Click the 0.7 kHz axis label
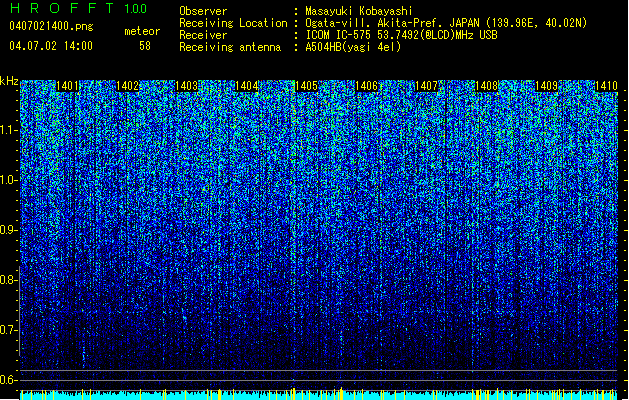This screenshot has height=400, width=629. (x=8, y=330)
